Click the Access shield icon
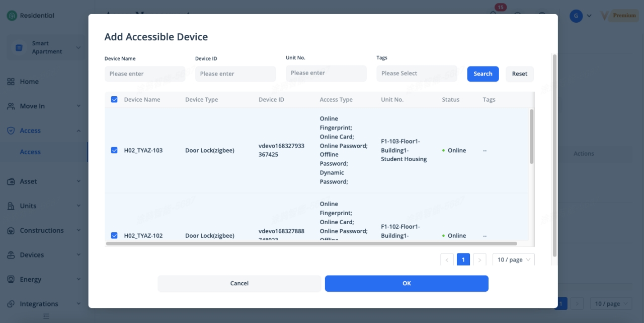The width and height of the screenshot is (644, 323). click(x=11, y=131)
